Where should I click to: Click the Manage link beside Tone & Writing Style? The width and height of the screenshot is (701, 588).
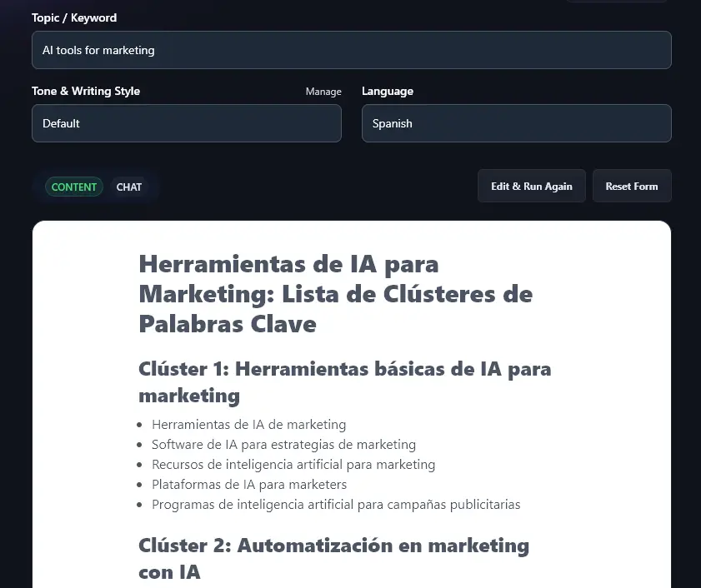323,92
